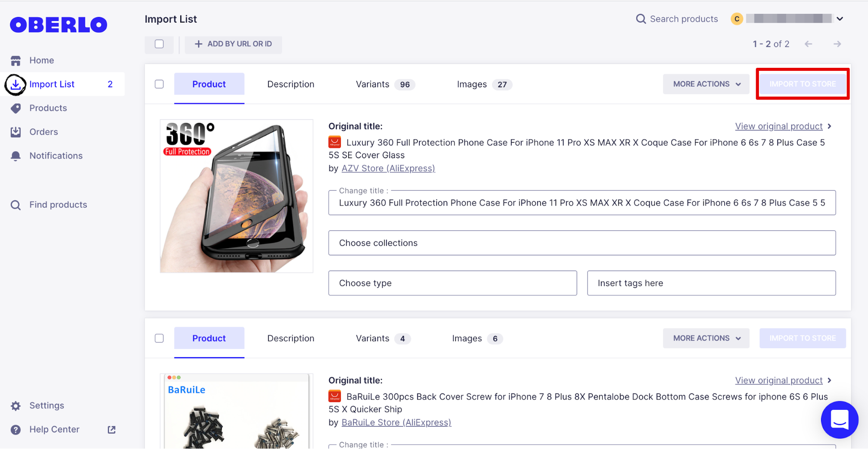Click the 360 phone case product thumbnail
The image size is (868, 449).
(237, 196)
